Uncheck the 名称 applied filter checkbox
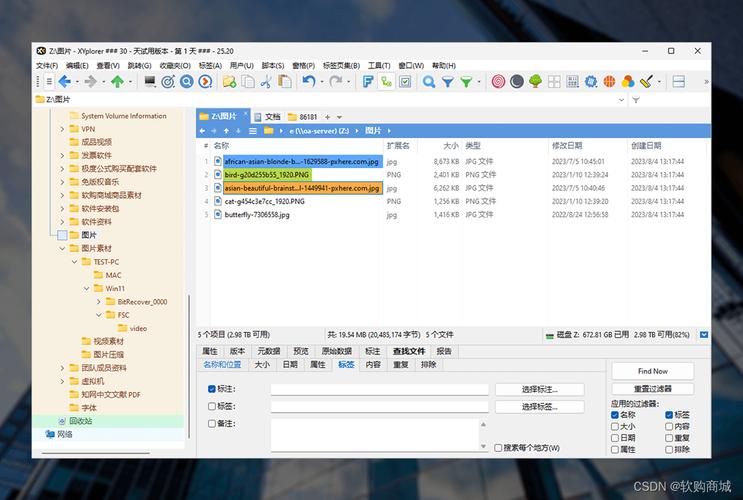This screenshot has height=500, width=743. (x=615, y=415)
